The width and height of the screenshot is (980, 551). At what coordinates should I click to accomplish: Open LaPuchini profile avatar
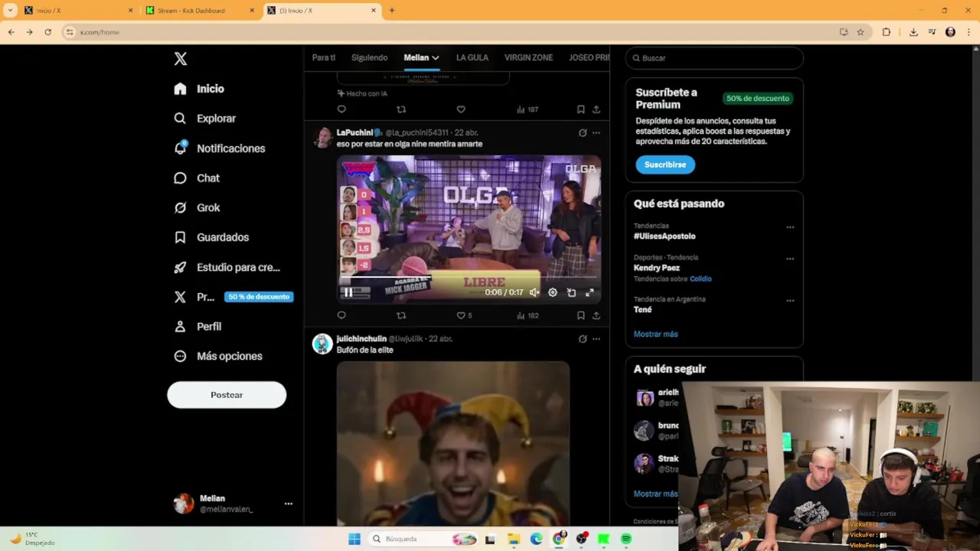click(322, 138)
